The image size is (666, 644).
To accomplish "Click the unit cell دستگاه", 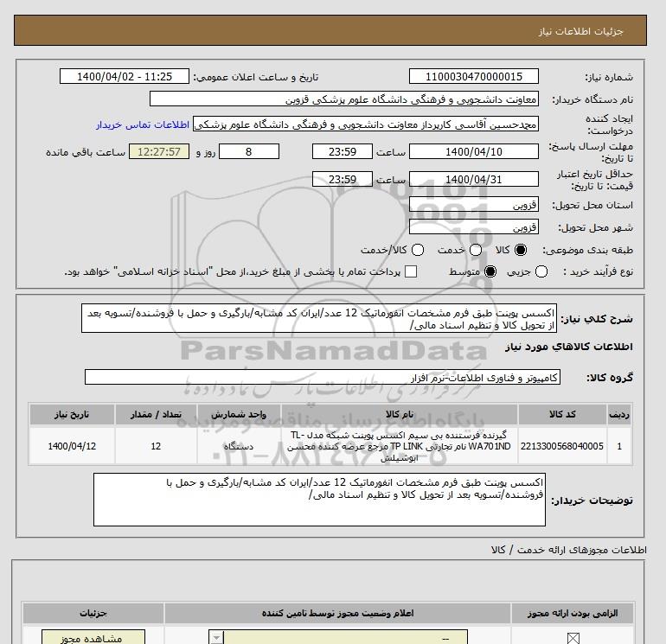I will [239, 446].
